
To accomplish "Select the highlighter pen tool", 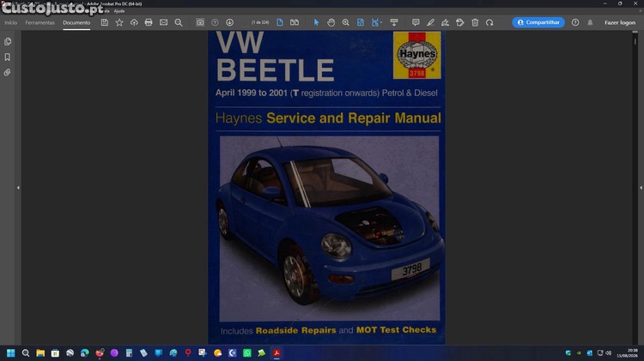I will point(430,22).
